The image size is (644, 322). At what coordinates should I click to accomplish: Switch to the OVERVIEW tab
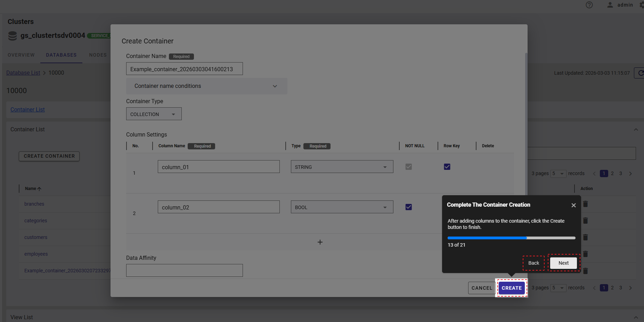pyautogui.click(x=21, y=55)
